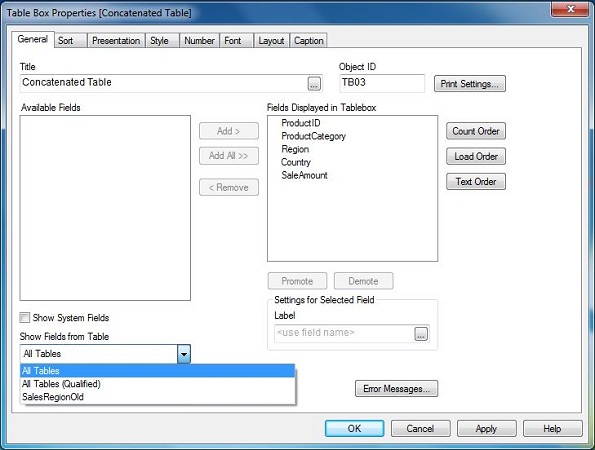The width and height of the screenshot is (595, 450).
Task: Choose SalesRegionOld table option
Action: (x=157, y=397)
